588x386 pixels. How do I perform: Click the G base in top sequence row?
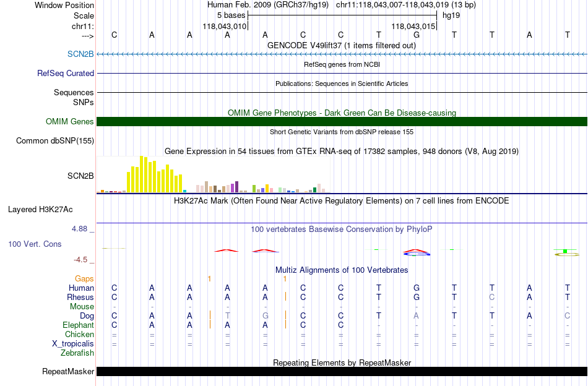pyautogui.click(x=417, y=35)
